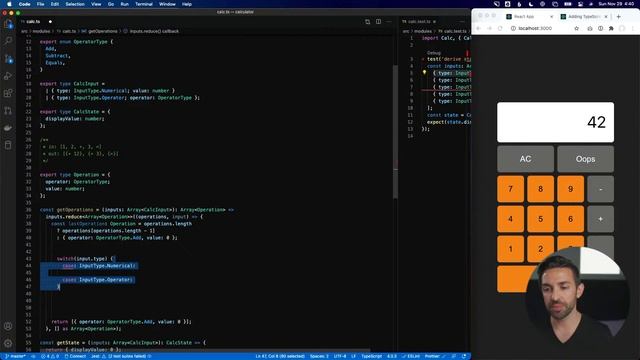Open the Extensions view in the activity bar
The width and height of the screenshot is (640, 360).
point(8,93)
